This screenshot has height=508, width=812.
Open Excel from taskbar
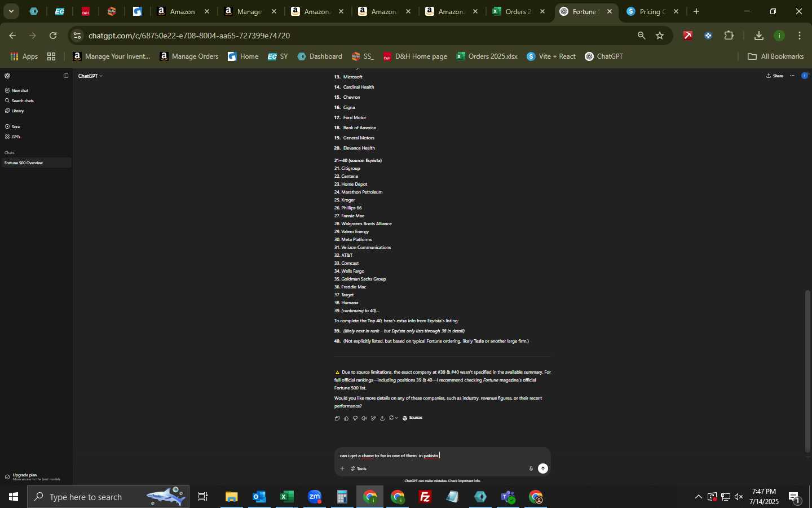[287, 497]
